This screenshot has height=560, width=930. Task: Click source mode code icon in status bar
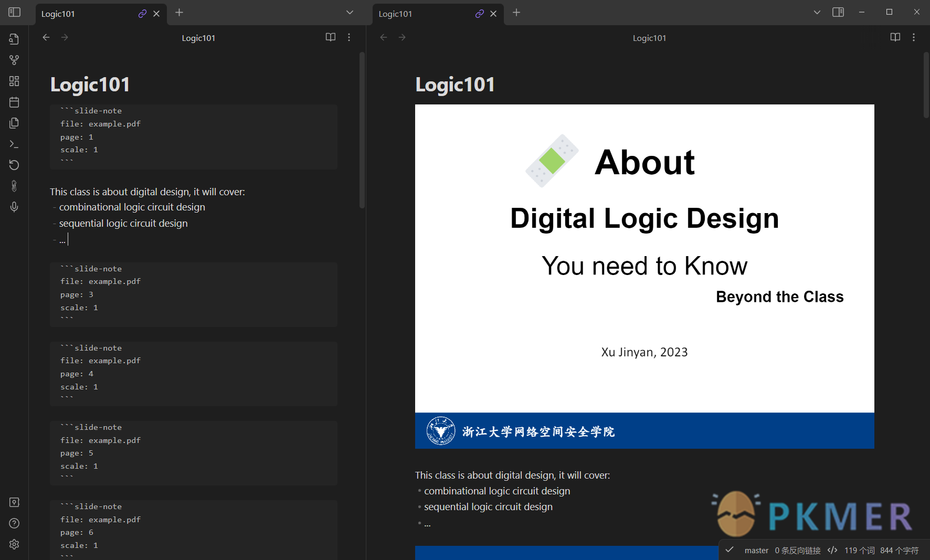pos(832,550)
